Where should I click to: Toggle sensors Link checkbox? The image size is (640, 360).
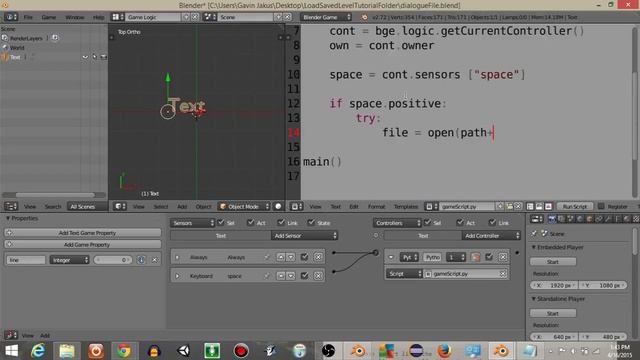click(281, 222)
